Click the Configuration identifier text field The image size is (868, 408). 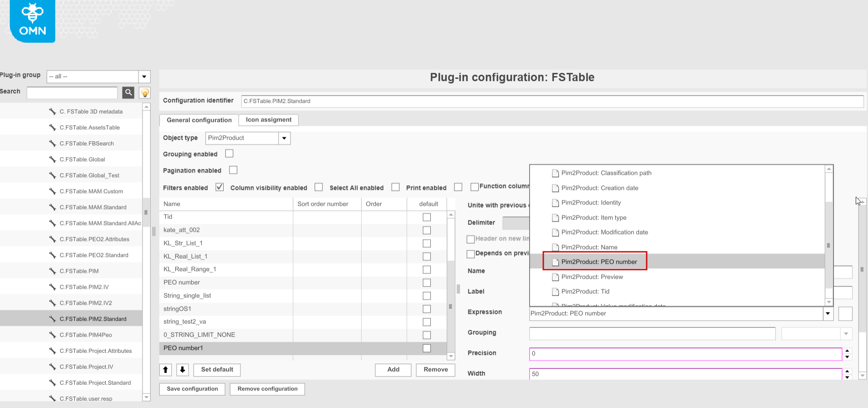tap(552, 101)
